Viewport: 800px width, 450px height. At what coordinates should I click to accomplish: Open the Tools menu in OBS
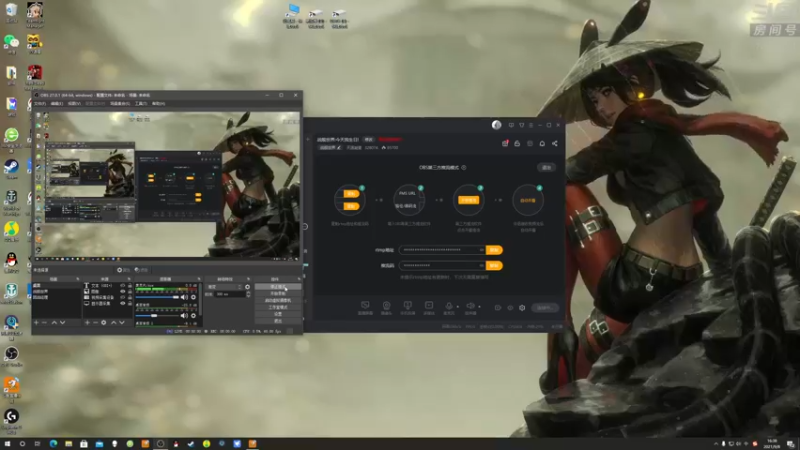click(141, 104)
